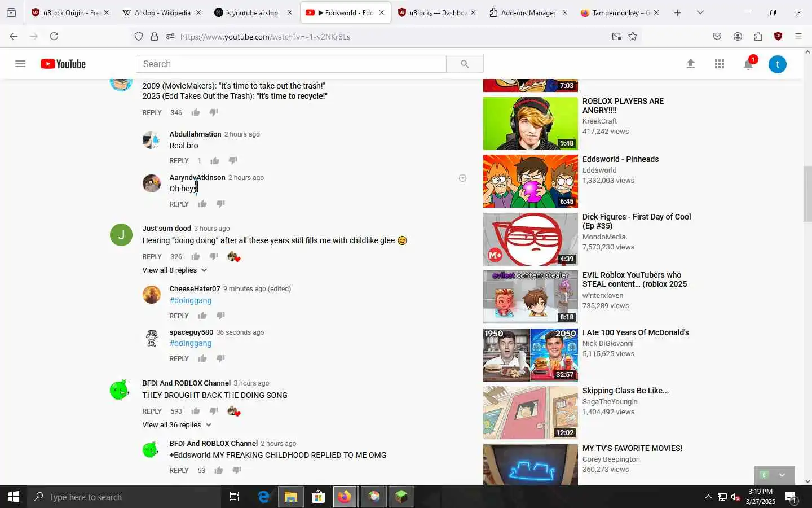Click the search magnifier button

[465, 64]
